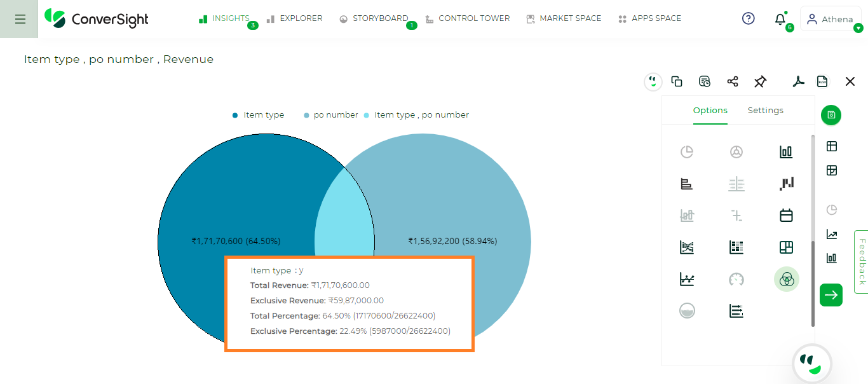Go to ConverSight home via logo

click(96, 19)
